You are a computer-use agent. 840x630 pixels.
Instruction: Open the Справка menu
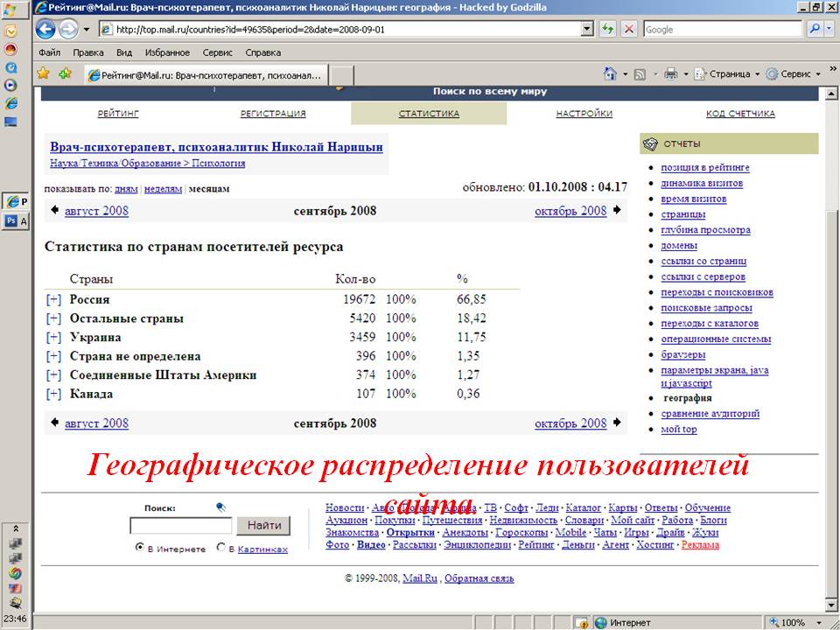[263, 52]
